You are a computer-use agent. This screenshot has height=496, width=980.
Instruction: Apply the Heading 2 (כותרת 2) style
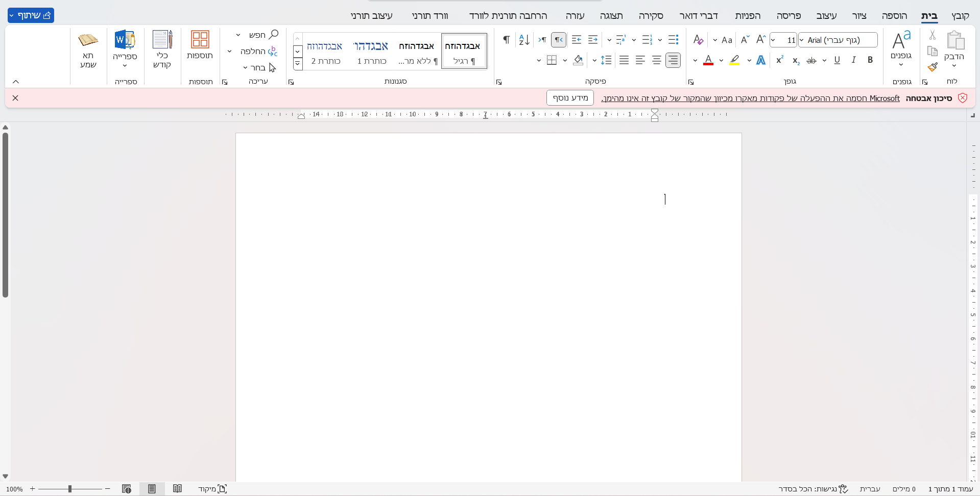pyautogui.click(x=325, y=51)
